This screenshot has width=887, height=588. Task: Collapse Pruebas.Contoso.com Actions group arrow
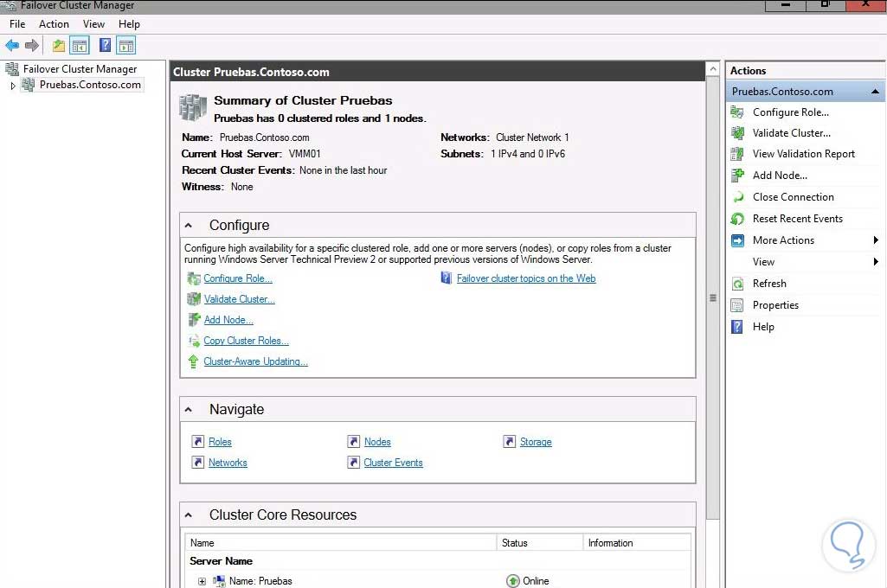(875, 92)
